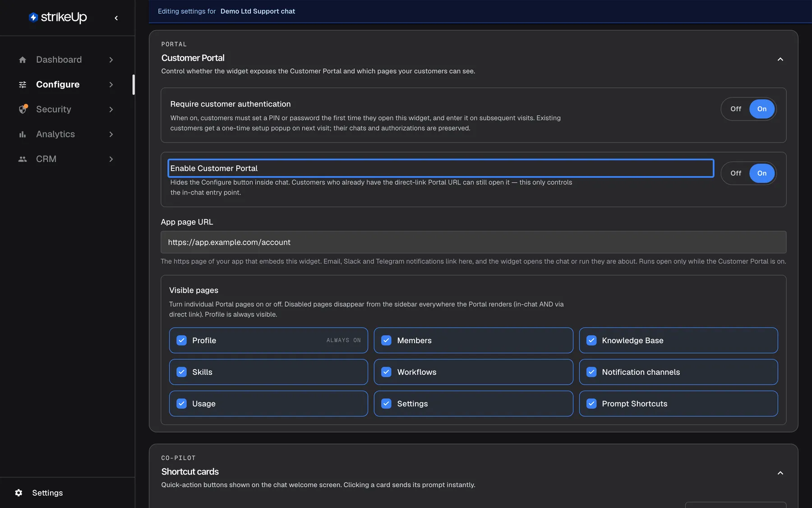Screen dimensions: 812x508
Task: Click the Configure sliders icon
Action: [x=23, y=84]
